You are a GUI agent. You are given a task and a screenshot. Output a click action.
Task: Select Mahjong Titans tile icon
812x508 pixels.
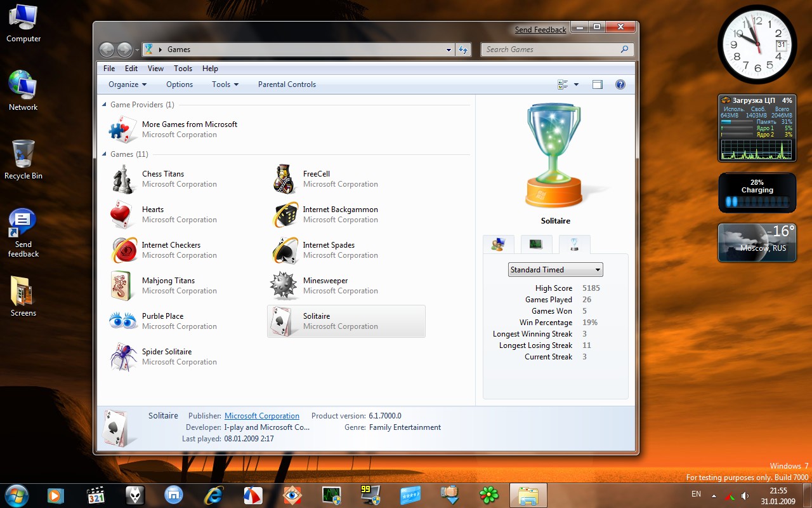click(x=122, y=286)
